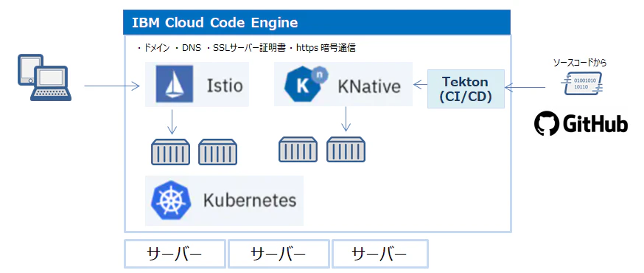
Task: Click the DNS text
Action: coord(192,48)
